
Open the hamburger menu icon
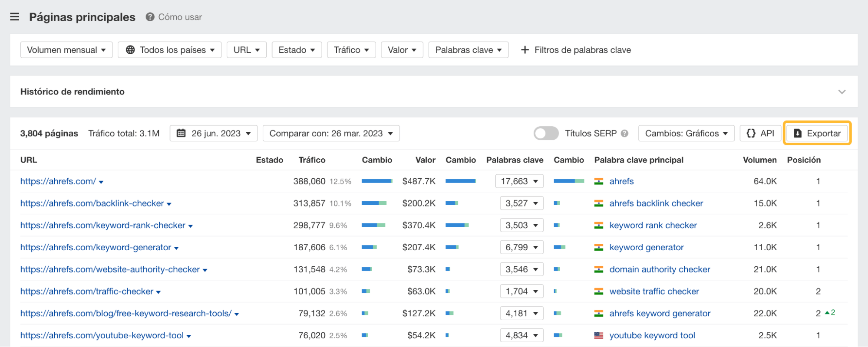[15, 17]
